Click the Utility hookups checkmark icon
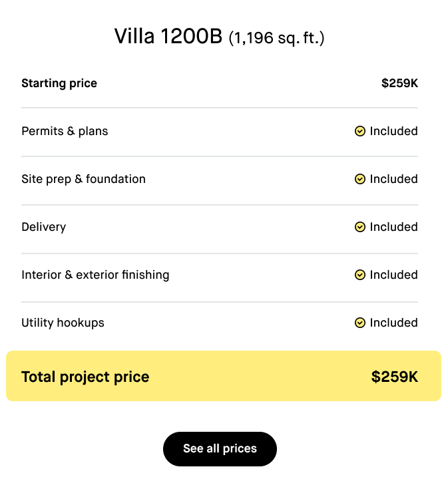Screen dimensions: 448x493 click(360, 323)
